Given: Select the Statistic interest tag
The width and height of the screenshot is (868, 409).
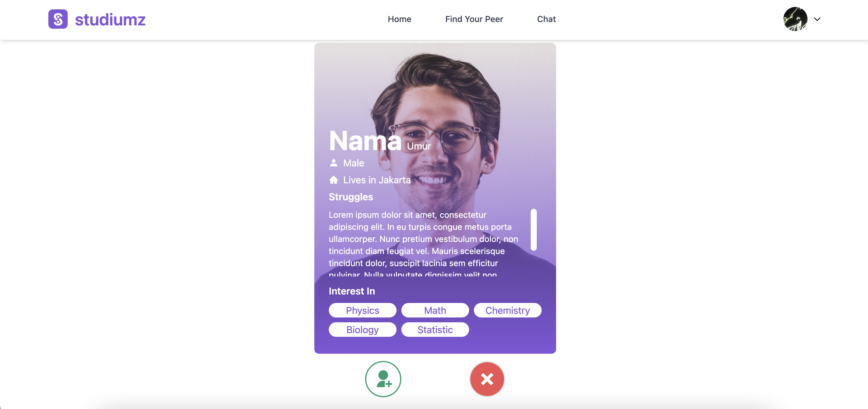Looking at the screenshot, I should (x=435, y=330).
